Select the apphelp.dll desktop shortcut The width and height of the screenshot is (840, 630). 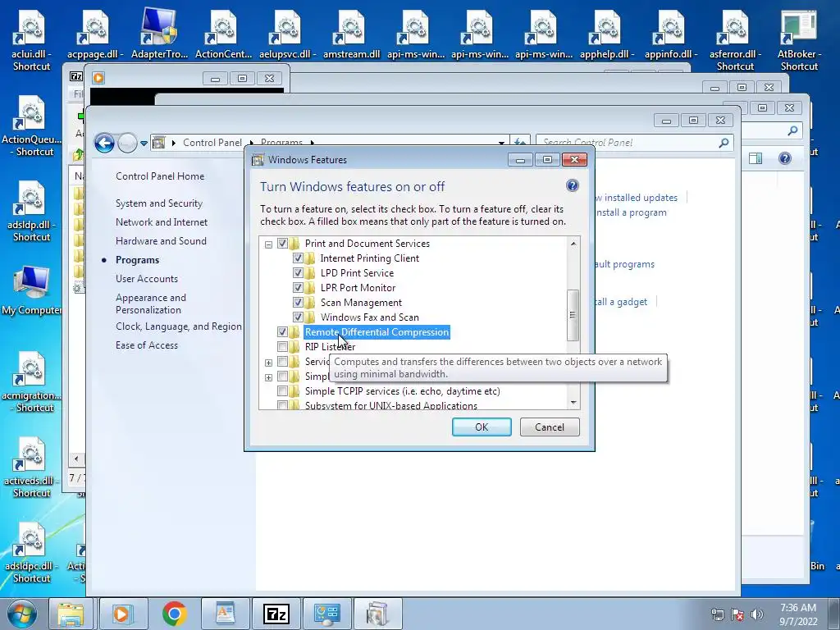(607, 35)
